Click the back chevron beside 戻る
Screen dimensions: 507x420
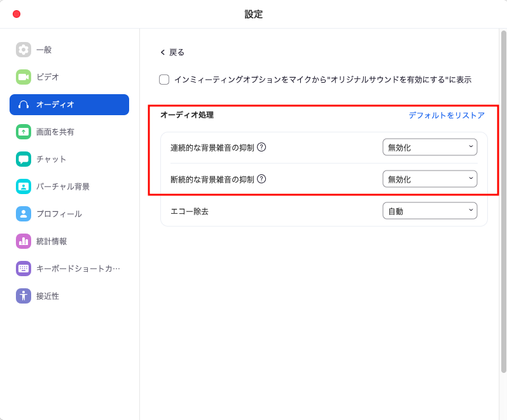point(163,52)
